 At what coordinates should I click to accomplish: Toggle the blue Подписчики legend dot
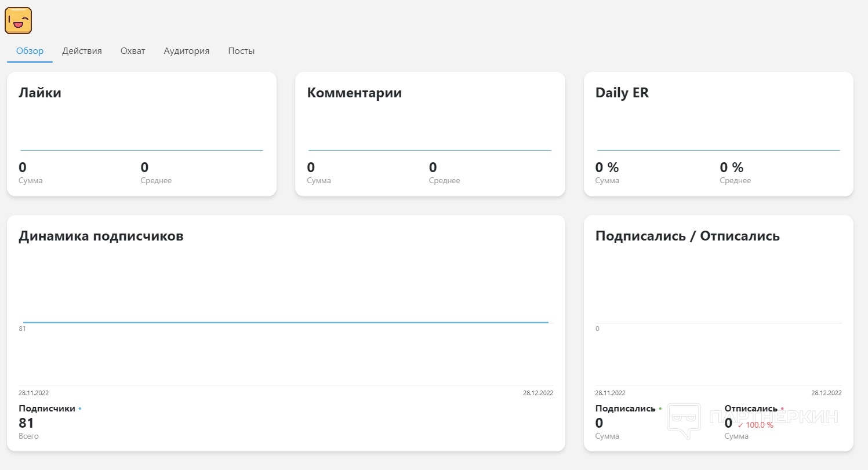tap(80, 409)
